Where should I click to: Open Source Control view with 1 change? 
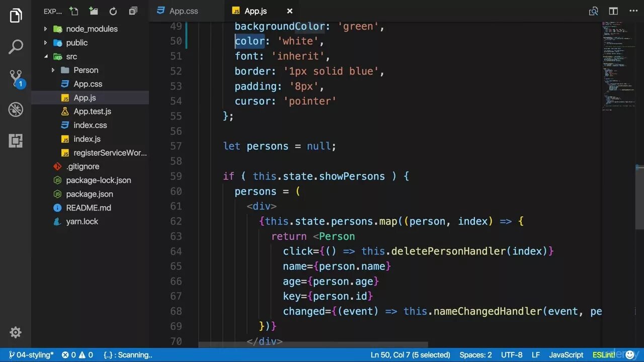click(x=16, y=78)
